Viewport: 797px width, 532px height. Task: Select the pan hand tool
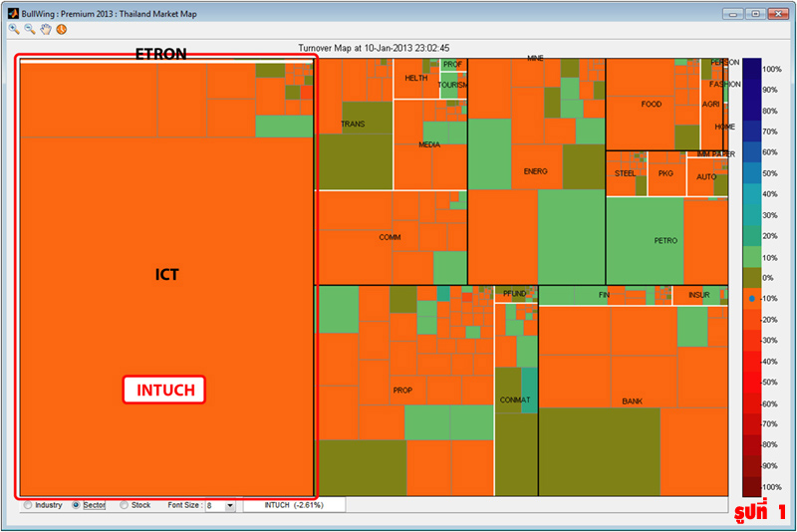point(45,30)
